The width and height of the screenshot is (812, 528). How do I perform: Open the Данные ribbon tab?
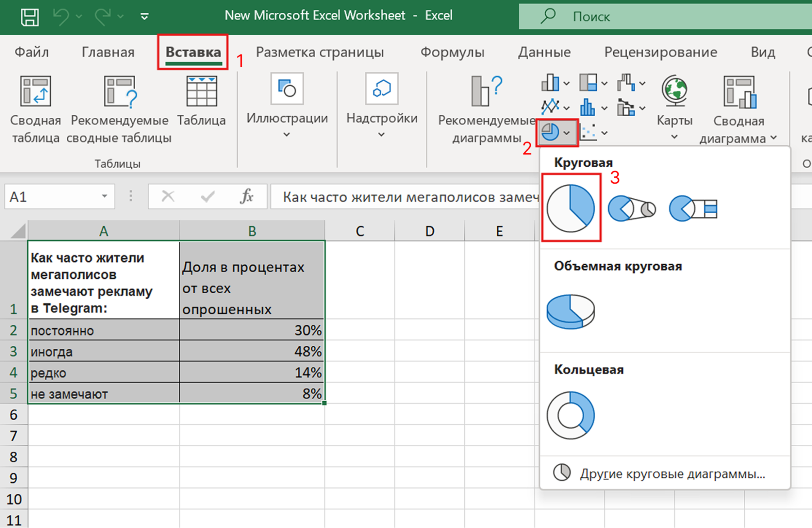click(544, 52)
